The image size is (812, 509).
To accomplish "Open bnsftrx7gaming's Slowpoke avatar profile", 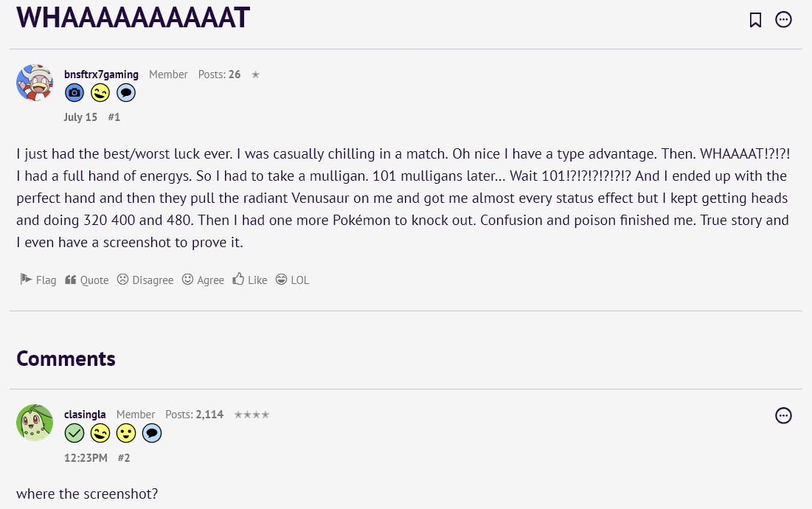I will (x=35, y=82).
